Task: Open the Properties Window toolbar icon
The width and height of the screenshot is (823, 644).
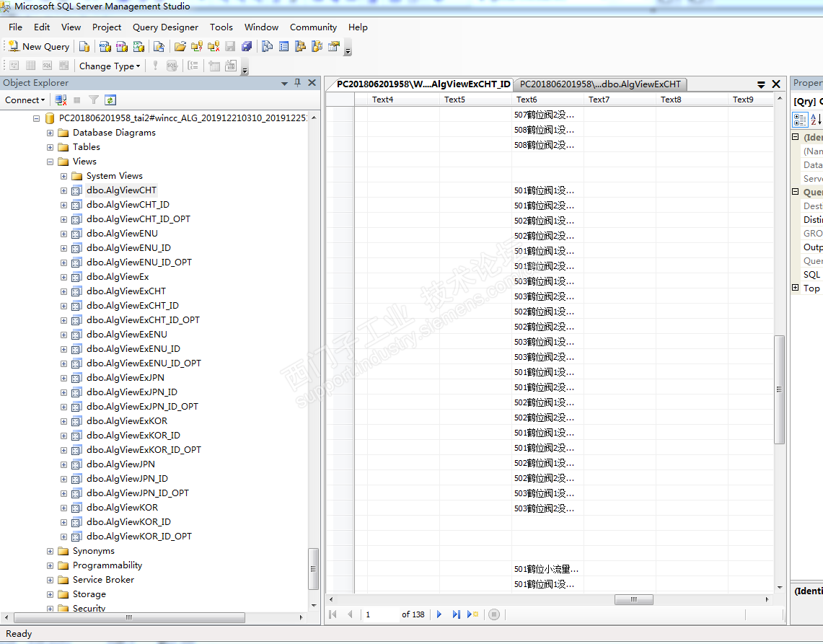Action: 334,47
